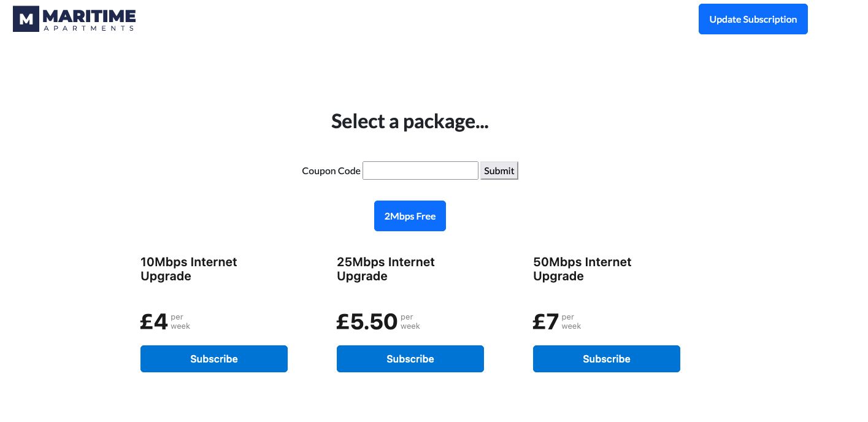
Task: Subscribe to the 10Mbps Internet Upgrade
Action: [x=213, y=359]
